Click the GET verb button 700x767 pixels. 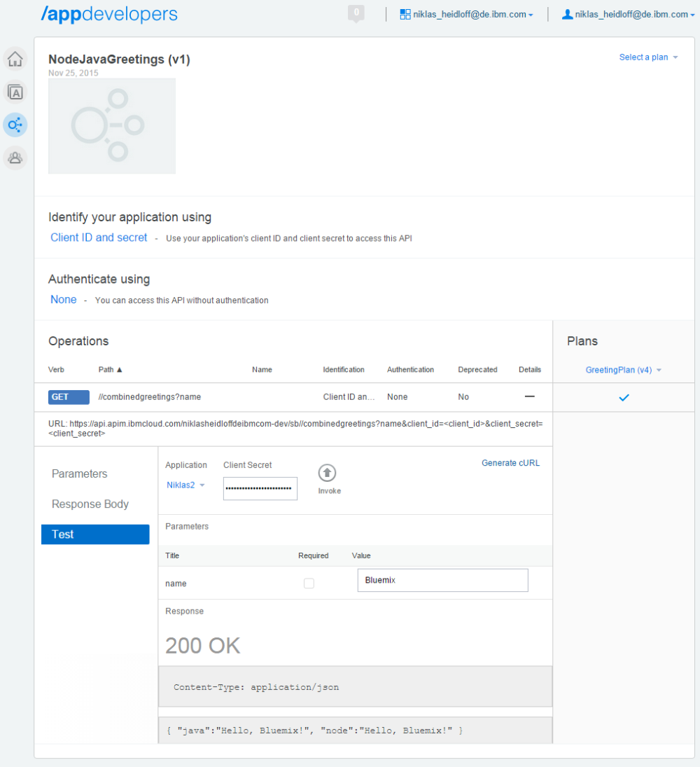(69, 396)
